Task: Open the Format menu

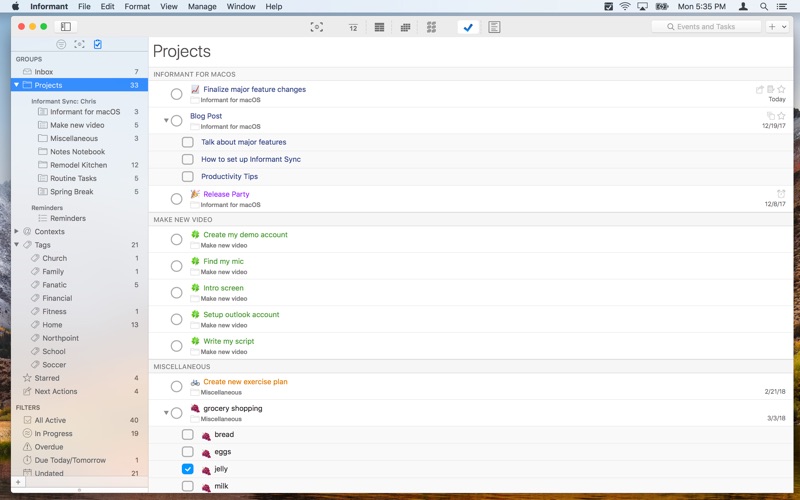Action: pos(137,7)
